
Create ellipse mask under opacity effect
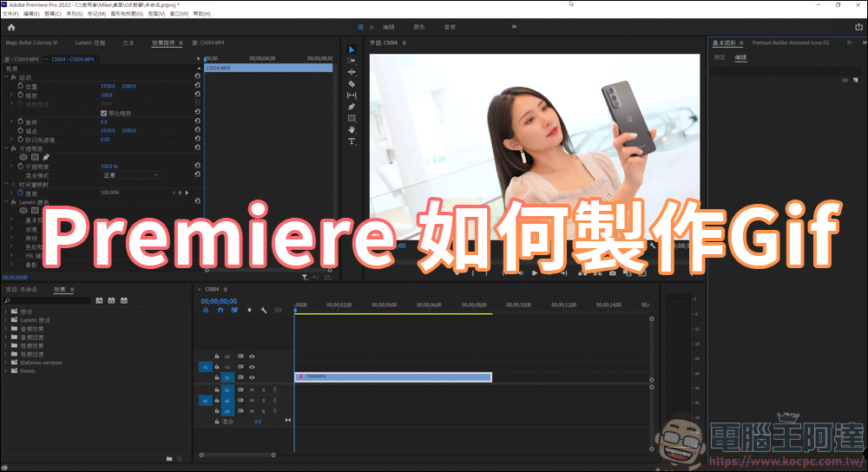23,157
